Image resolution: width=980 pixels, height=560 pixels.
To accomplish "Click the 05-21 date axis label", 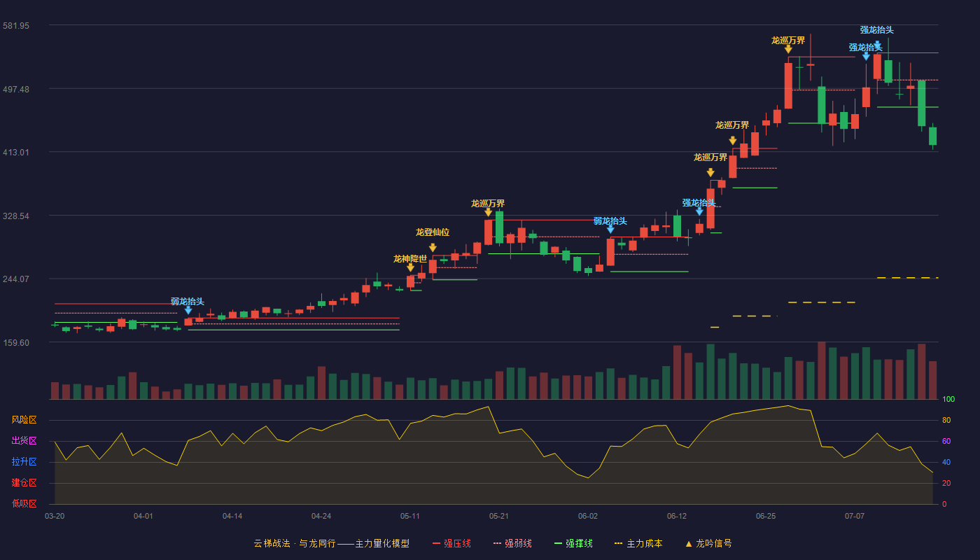I will coord(499,516).
